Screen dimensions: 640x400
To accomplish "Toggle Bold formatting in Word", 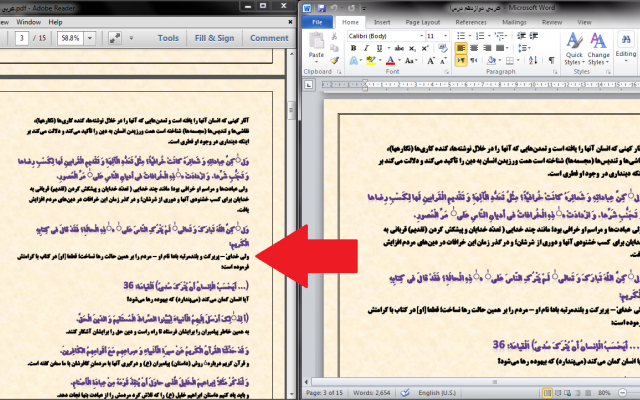I will pyautogui.click(x=353, y=48).
